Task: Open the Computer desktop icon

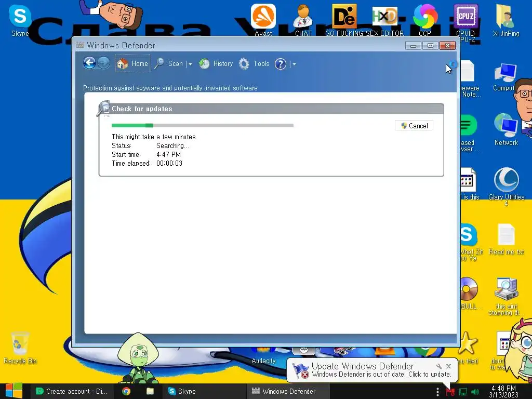Action: click(505, 77)
